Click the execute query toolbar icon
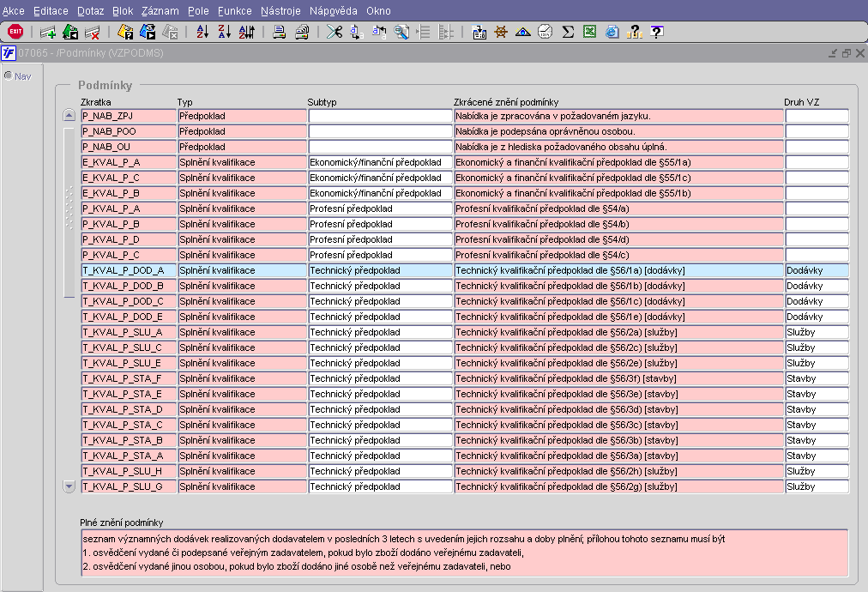This screenshot has width=868, height=592. coord(148,32)
